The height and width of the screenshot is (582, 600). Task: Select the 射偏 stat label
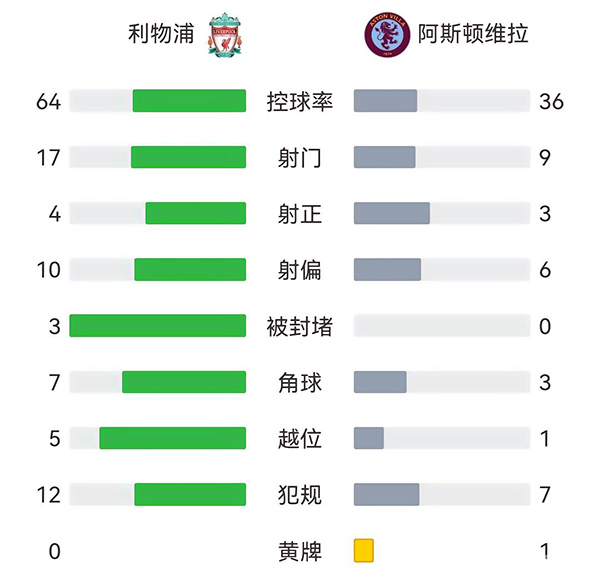pyautogui.click(x=299, y=269)
